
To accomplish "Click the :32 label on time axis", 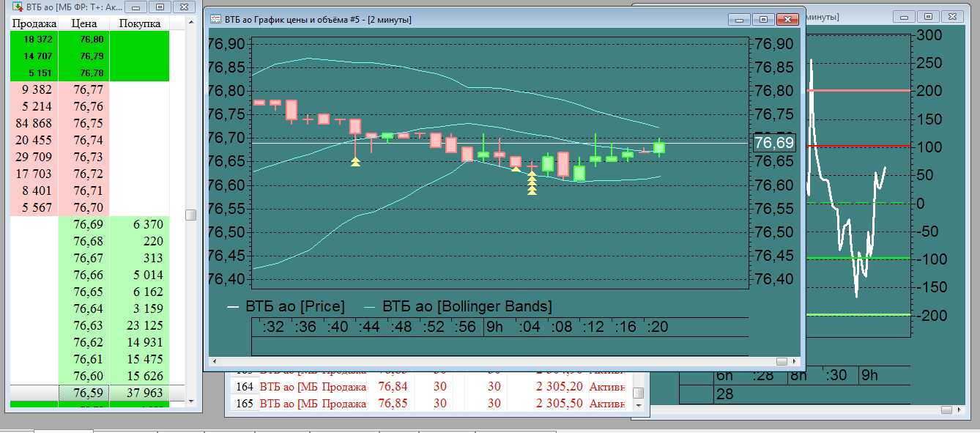I will [272, 327].
